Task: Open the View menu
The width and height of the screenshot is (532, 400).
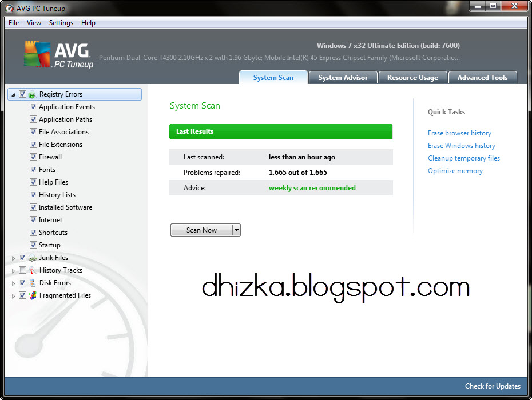Action: click(x=34, y=23)
